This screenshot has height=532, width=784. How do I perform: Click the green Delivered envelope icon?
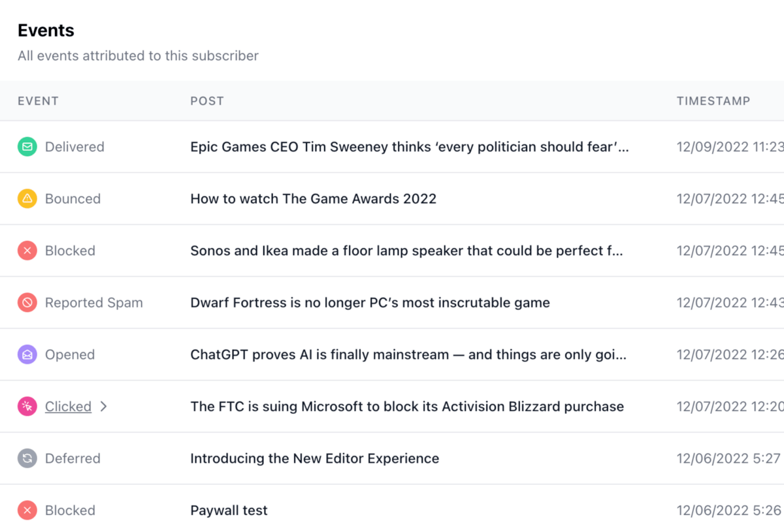pyautogui.click(x=27, y=147)
